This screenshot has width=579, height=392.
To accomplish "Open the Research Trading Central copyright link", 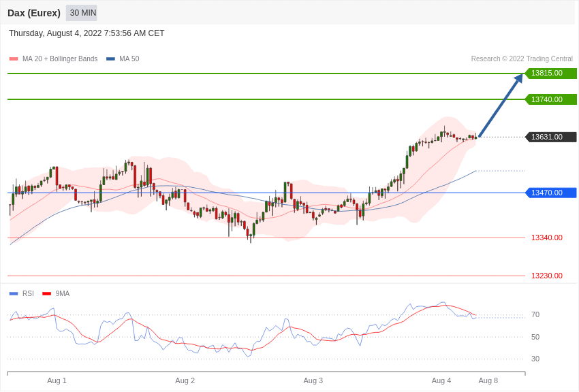I will point(522,59).
